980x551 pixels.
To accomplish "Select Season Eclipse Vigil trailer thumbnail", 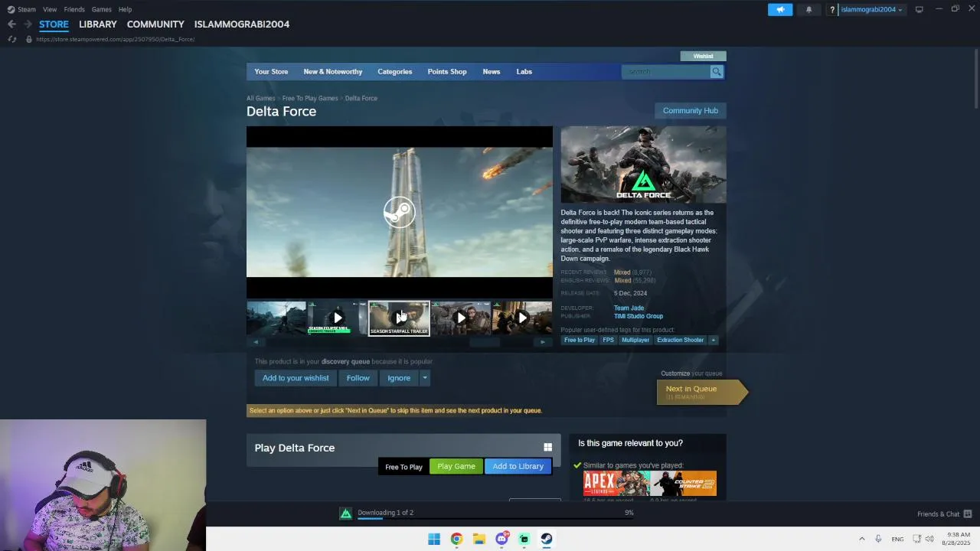I will [x=338, y=318].
